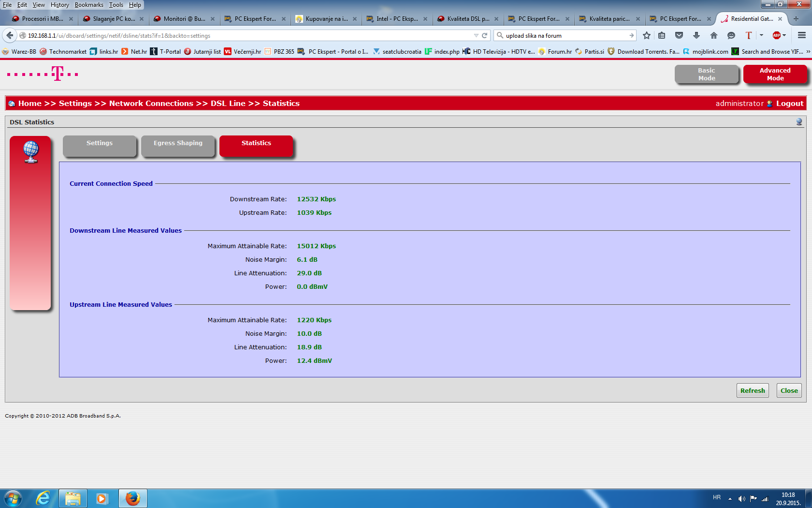Screen dimensions: 812x508
Task: Click Network Connections in breadcrumb
Action: 151,104
